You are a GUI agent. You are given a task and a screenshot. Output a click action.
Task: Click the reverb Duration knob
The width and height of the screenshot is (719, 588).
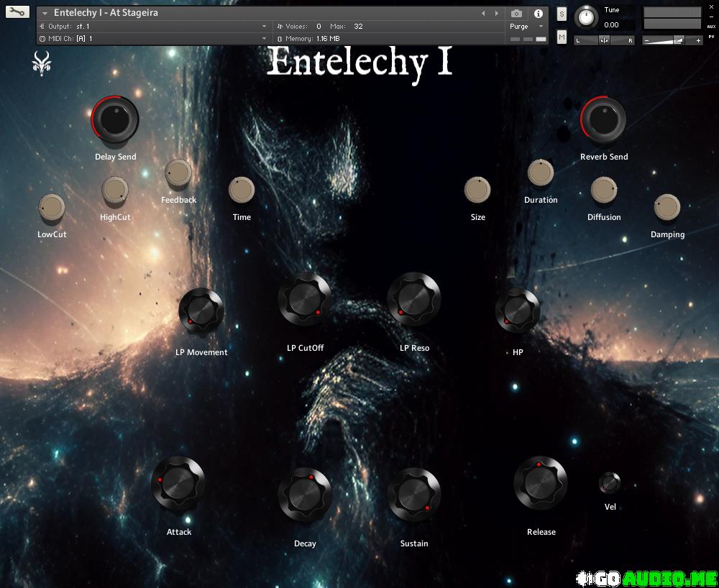tap(541, 173)
